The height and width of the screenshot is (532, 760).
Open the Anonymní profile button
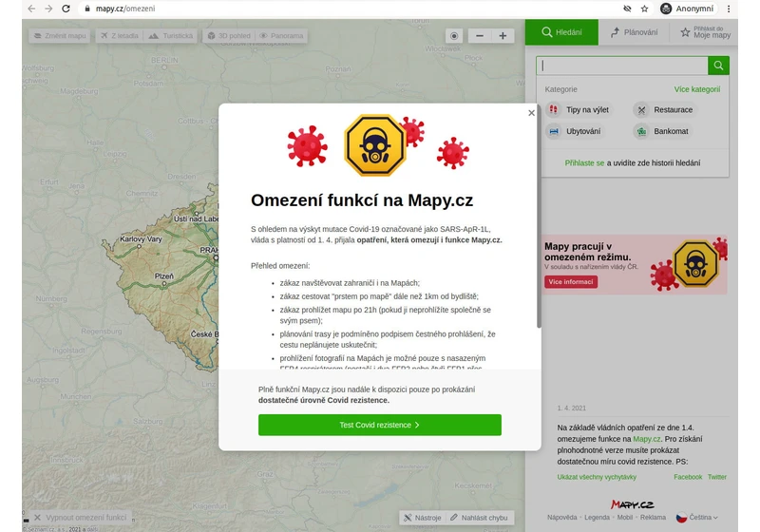(x=687, y=9)
